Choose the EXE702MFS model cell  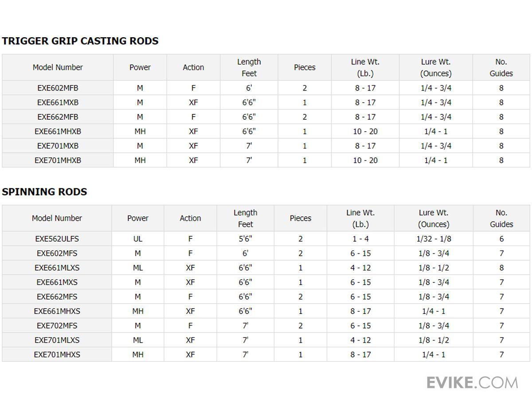(x=57, y=325)
